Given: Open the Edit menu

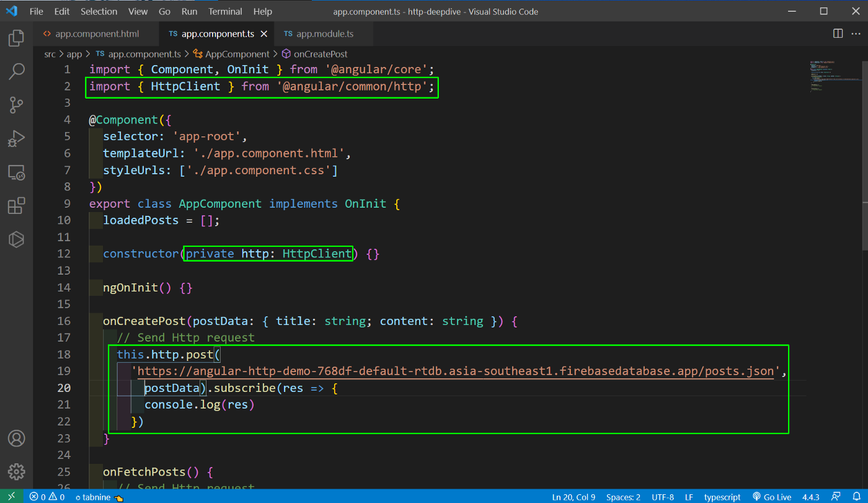Looking at the screenshot, I should click(62, 11).
